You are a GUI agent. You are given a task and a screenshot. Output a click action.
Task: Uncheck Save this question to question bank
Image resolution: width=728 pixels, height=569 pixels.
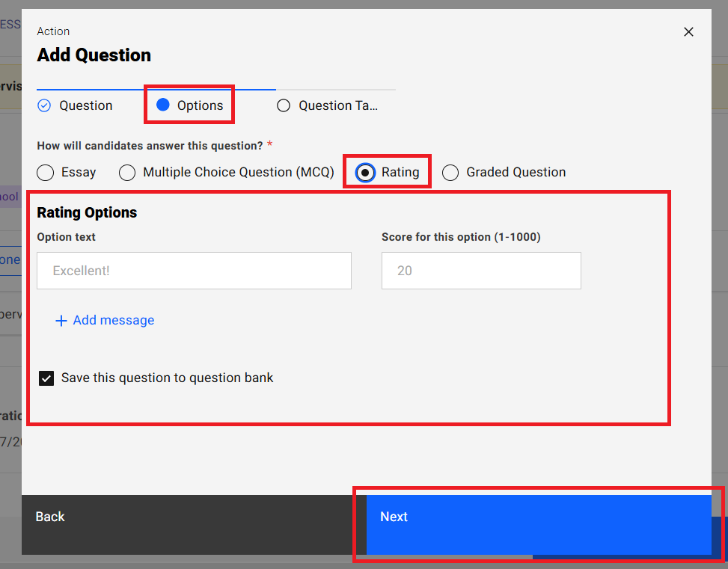click(46, 378)
